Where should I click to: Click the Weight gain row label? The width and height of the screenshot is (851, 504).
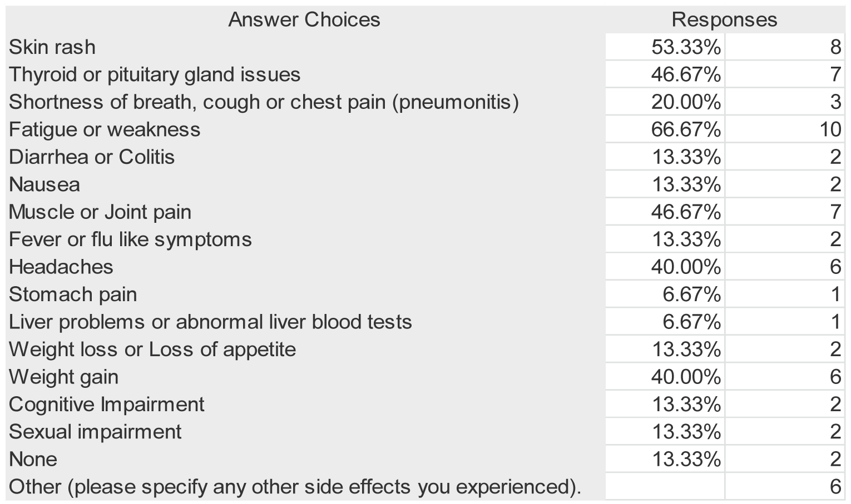[x=63, y=377]
